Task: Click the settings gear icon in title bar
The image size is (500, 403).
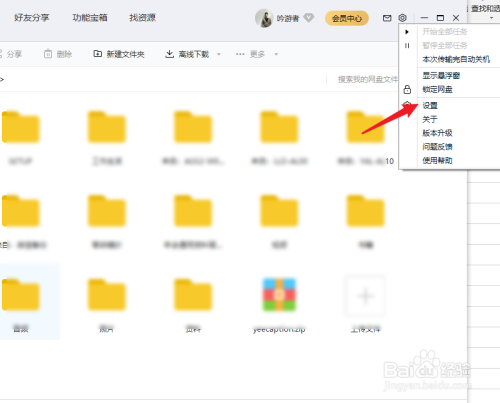Action: pos(402,18)
